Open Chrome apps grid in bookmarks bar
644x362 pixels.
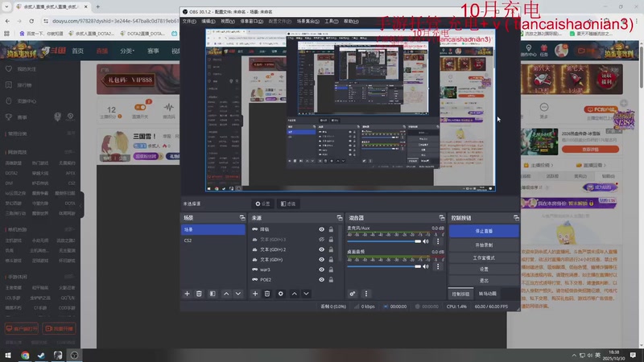(6, 33)
